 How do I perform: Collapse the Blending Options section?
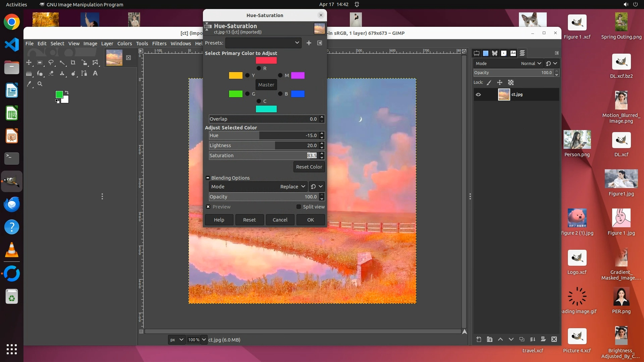(x=208, y=178)
